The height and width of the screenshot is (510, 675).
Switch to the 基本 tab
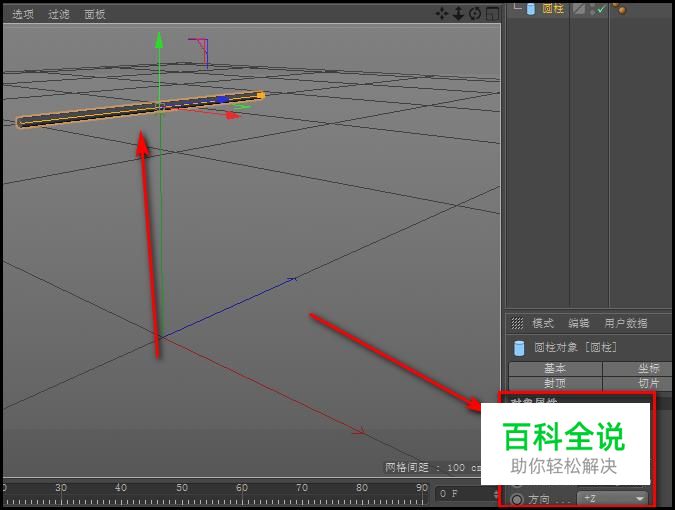tap(555, 368)
